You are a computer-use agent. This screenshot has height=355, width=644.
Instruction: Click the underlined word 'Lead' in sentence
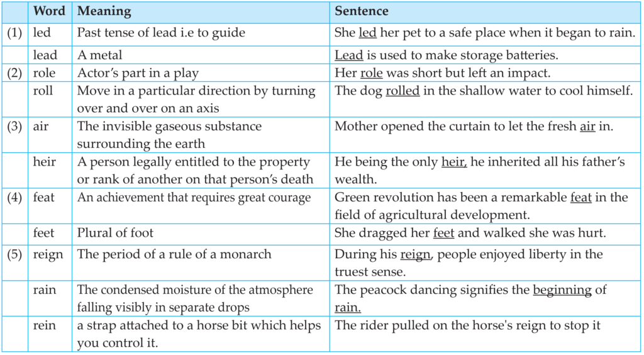tap(348, 55)
